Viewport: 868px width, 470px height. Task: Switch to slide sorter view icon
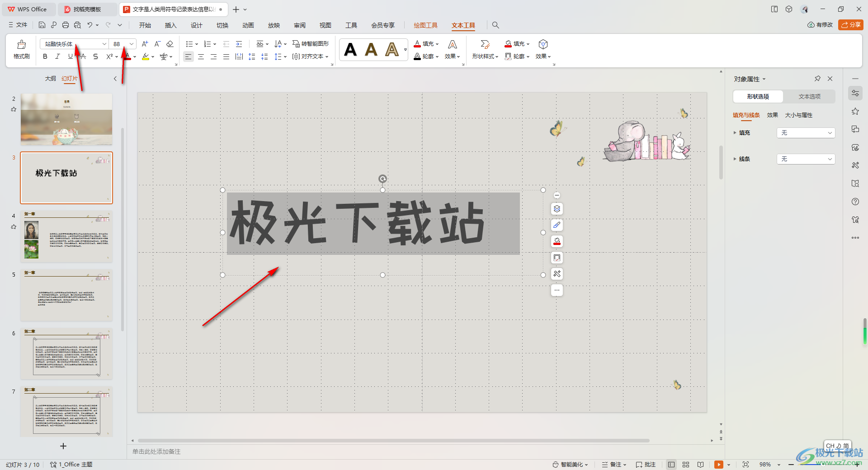pos(686,465)
